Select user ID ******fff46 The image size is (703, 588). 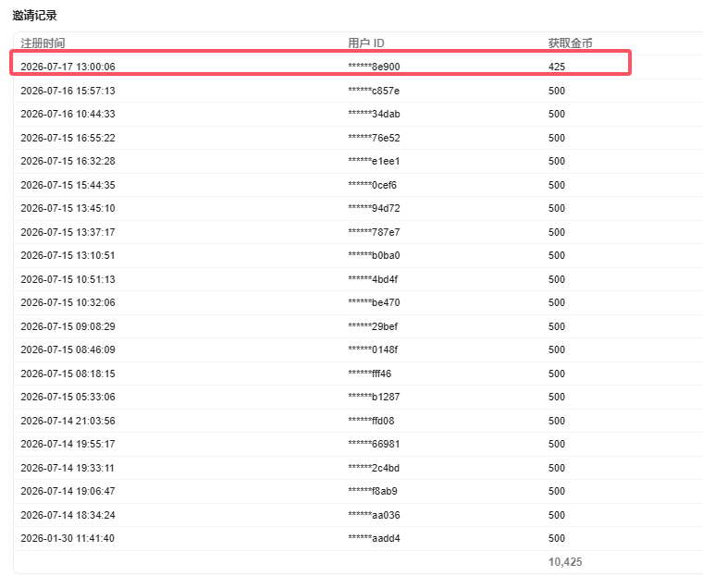[x=369, y=374]
